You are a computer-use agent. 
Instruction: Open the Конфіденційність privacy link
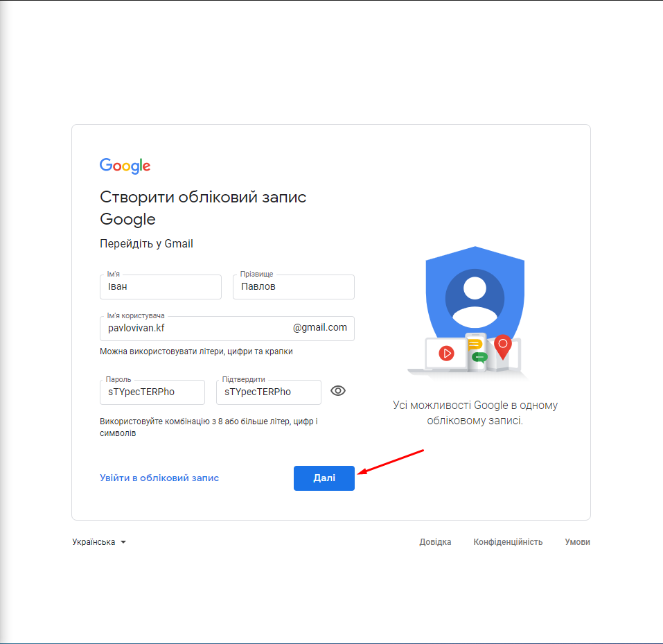(508, 542)
